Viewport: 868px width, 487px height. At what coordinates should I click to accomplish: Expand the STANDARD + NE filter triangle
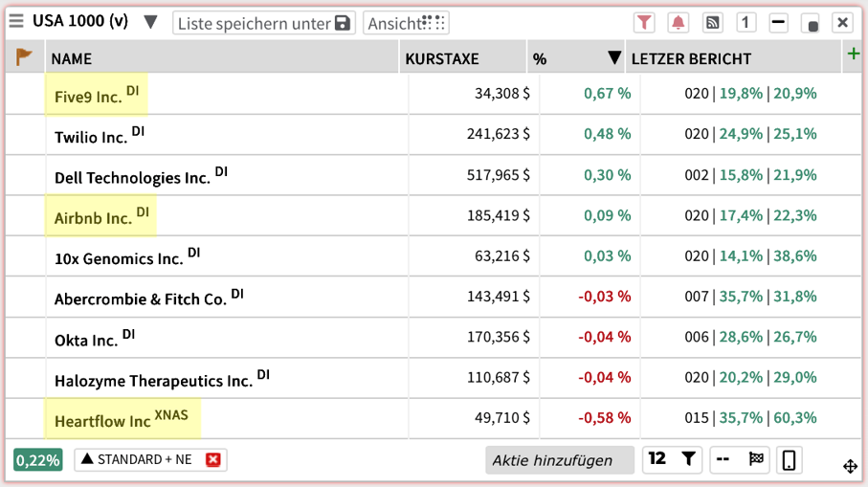[x=87, y=459]
